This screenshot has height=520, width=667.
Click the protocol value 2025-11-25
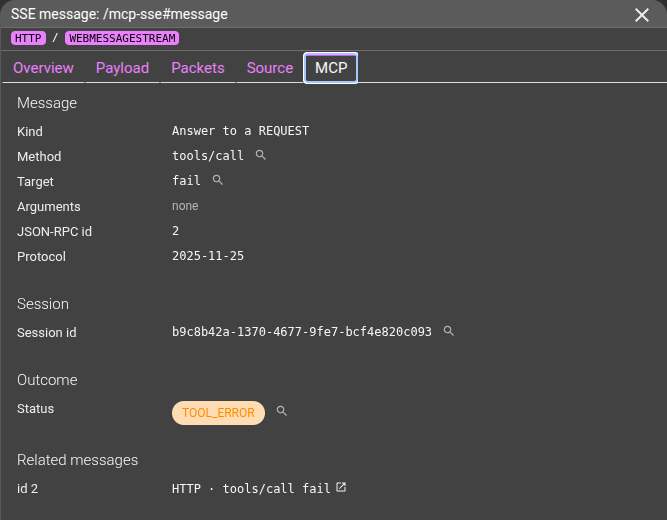pyautogui.click(x=208, y=256)
